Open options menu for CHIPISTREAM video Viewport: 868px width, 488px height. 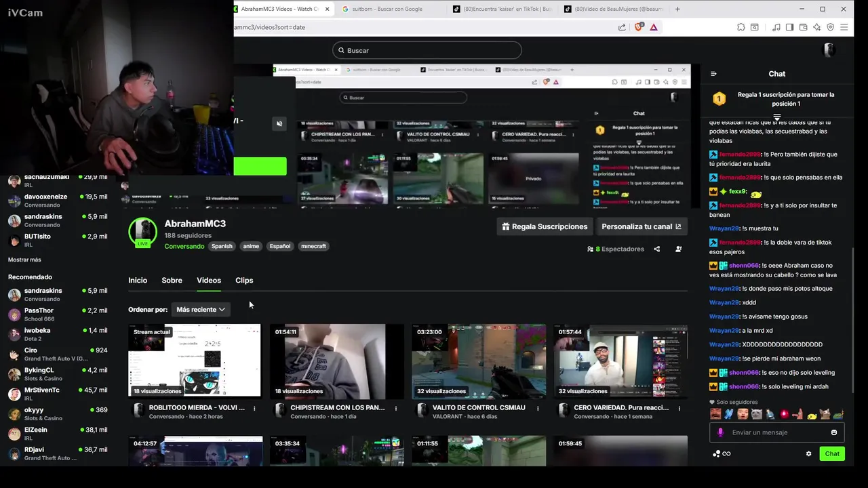click(x=396, y=409)
